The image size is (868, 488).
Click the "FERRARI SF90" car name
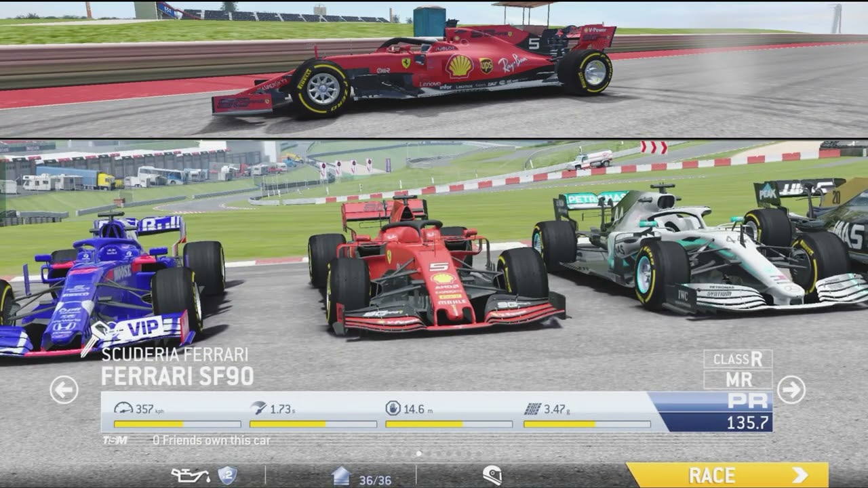click(178, 376)
